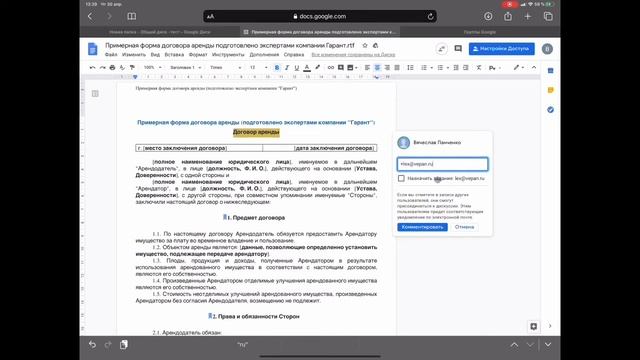Decrease paragraph indent
Screen dimensions: 640x360
pyautogui.click(x=456, y=67)
